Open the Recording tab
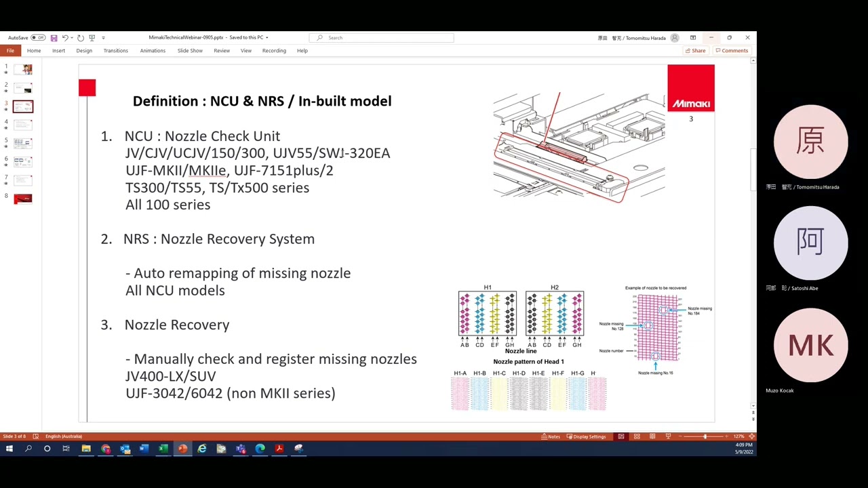 point(274,51)
